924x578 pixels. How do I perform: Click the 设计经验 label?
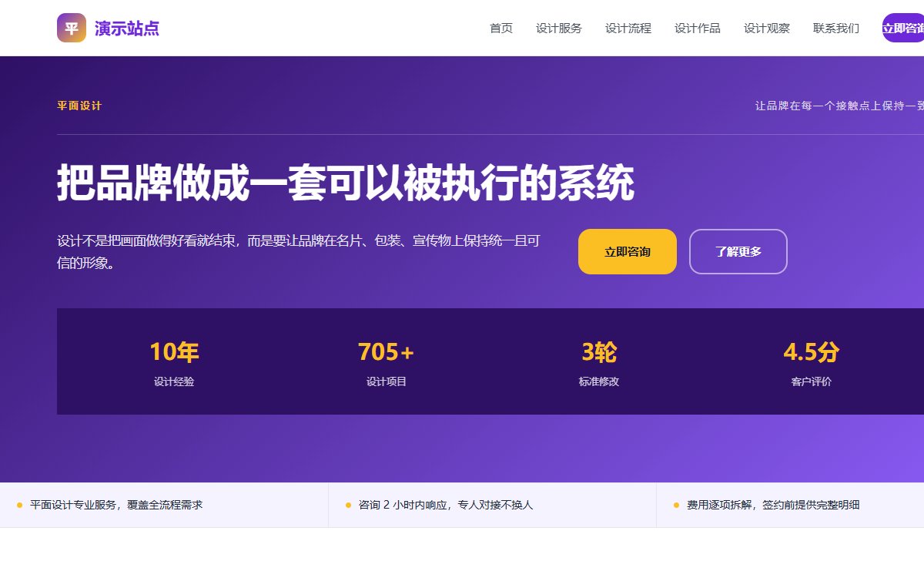(174, 381)
